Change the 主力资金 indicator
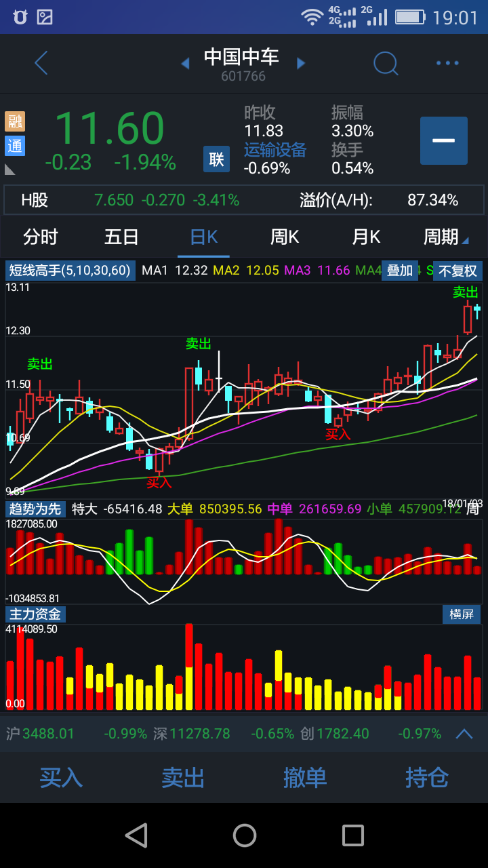 35,614
